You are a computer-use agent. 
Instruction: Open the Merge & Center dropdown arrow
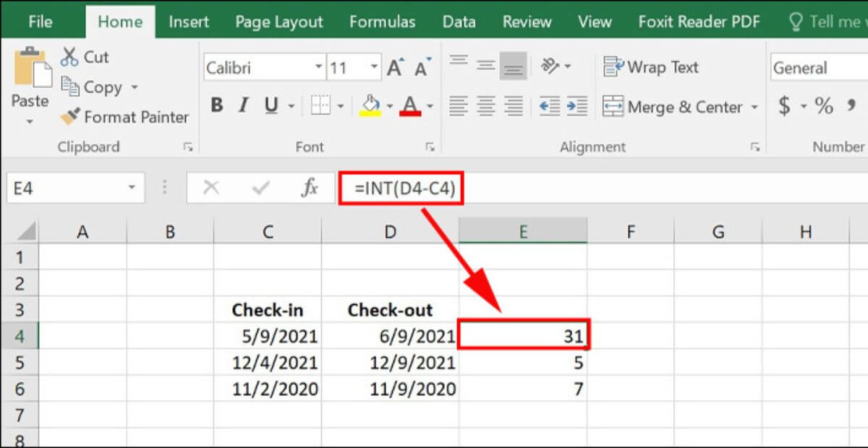(x=754, y=107)
